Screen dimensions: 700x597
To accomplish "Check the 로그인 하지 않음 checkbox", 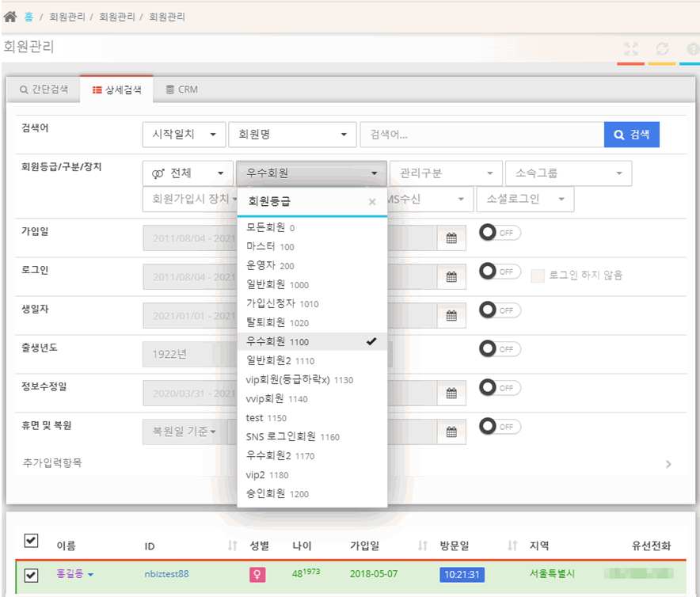I will 538,276.
